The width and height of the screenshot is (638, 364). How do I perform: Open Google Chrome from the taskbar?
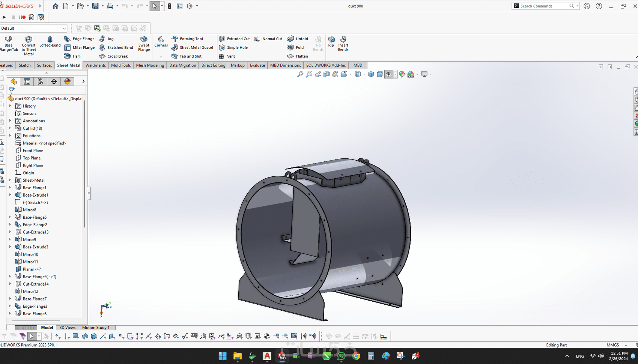point(356,356)
